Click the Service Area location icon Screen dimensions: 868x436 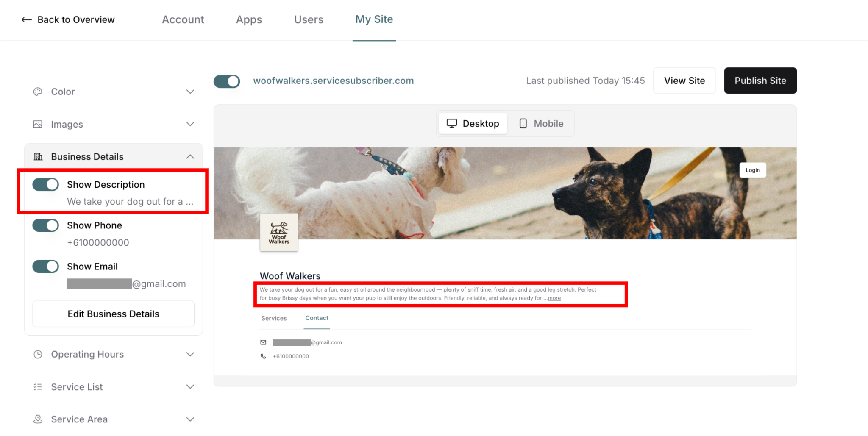click(x=38, y=419)
